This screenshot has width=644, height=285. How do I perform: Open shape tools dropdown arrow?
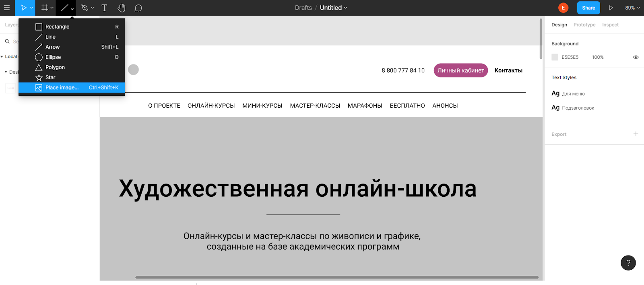[72, 8]
